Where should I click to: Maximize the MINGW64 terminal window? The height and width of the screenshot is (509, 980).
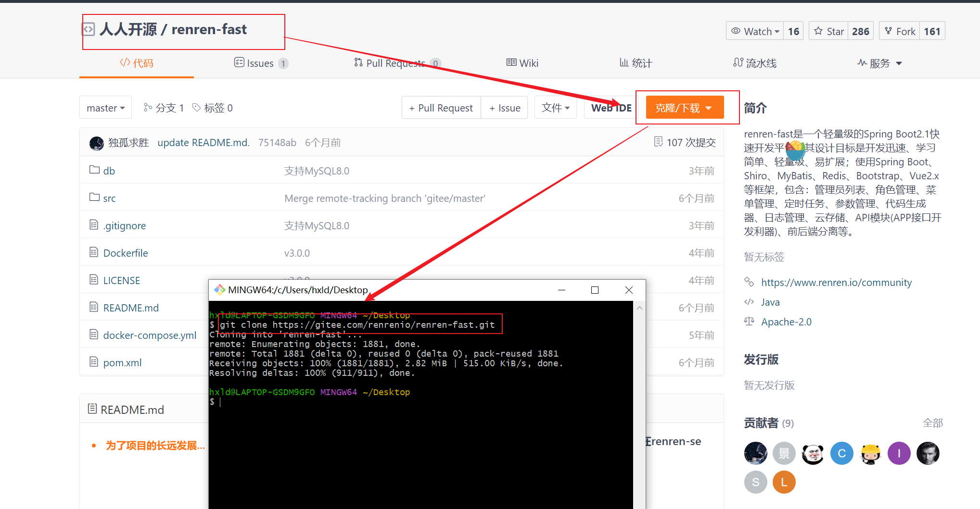pyautogui.click(x=595, y=290)
